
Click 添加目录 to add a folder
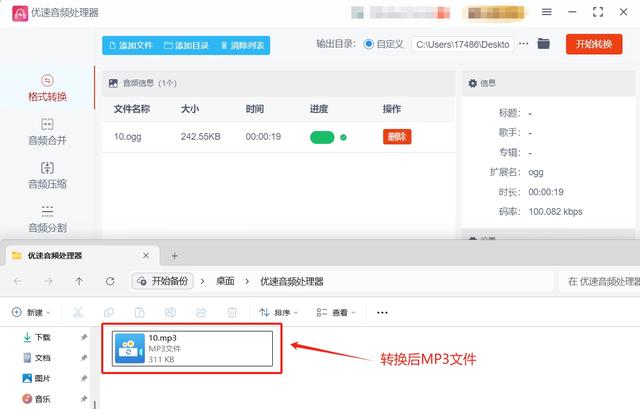(186, 45)
